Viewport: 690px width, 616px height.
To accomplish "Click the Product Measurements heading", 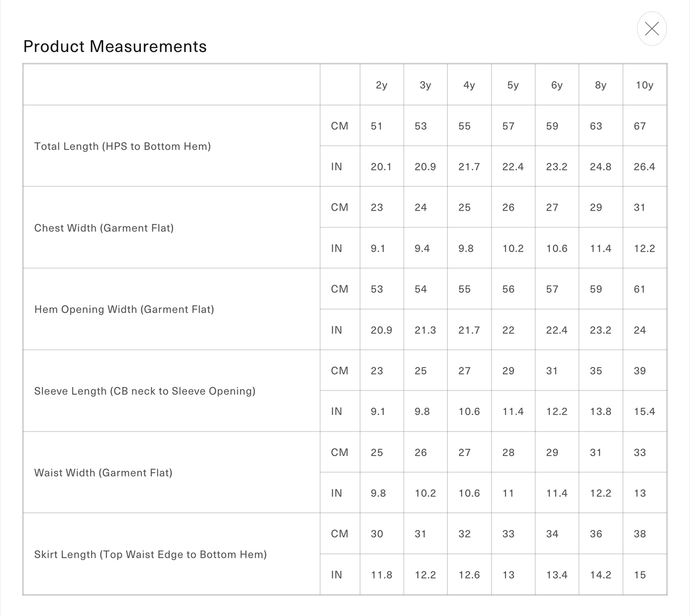I will [x=115, y=46].
